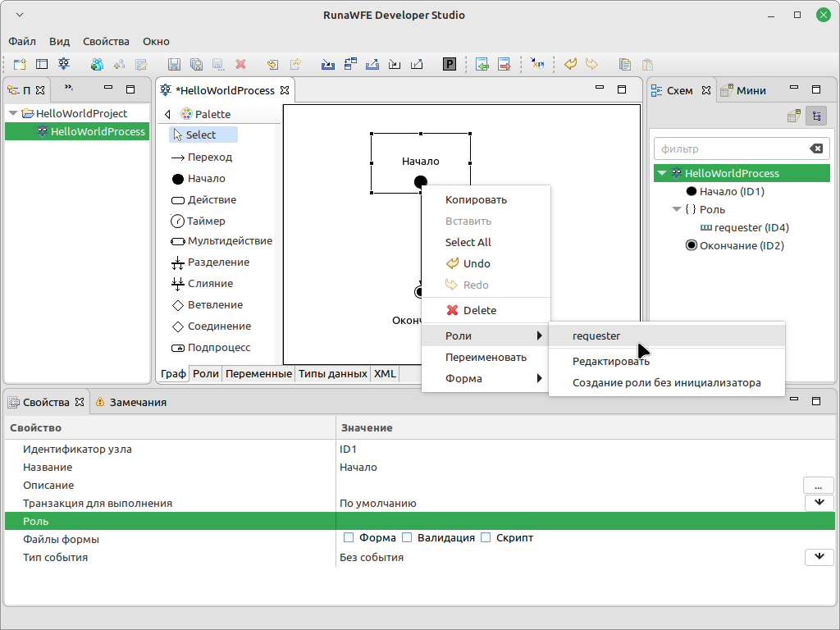This screenshot has width=840, height=630.
Task: Open the Форма submenu in context menu
Action: (485, 379)
